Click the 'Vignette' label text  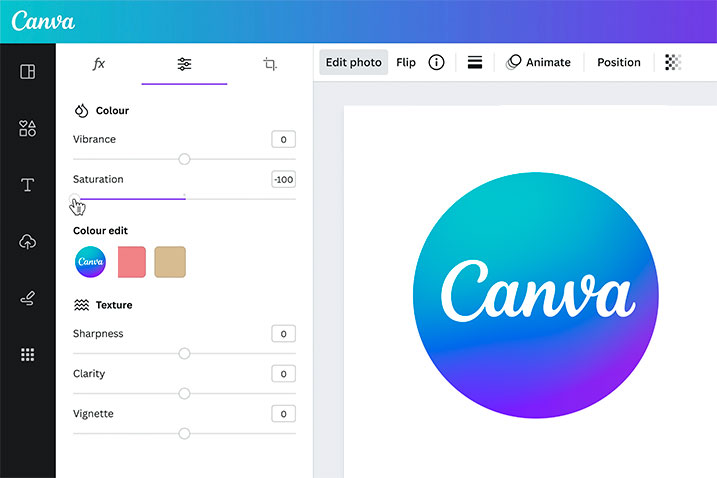pos(93,414)
